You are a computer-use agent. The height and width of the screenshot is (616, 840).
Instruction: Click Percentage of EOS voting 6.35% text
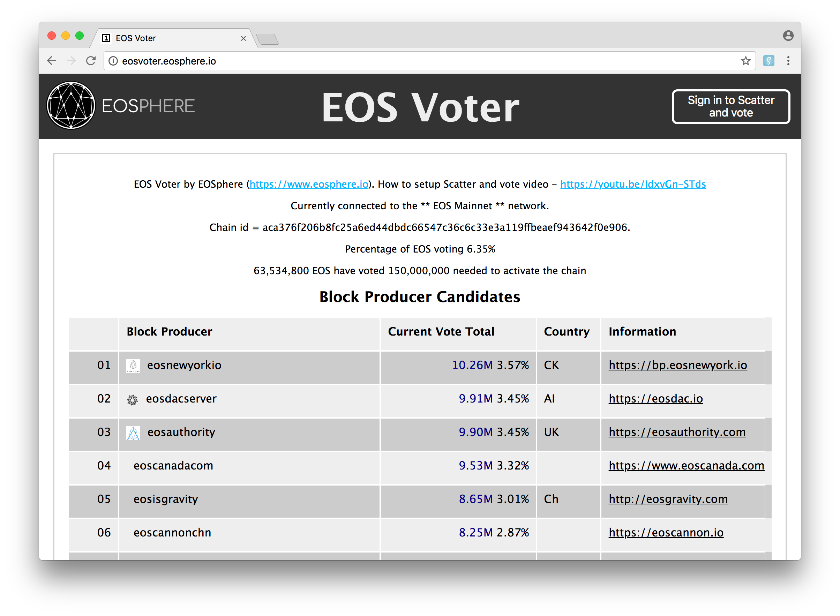[420, 249]
